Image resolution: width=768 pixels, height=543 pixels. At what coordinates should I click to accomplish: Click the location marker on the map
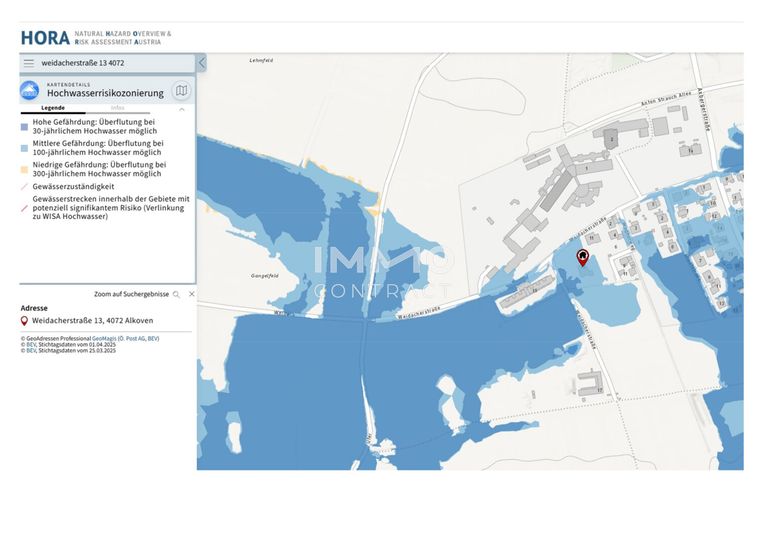(x=582, y=258)
